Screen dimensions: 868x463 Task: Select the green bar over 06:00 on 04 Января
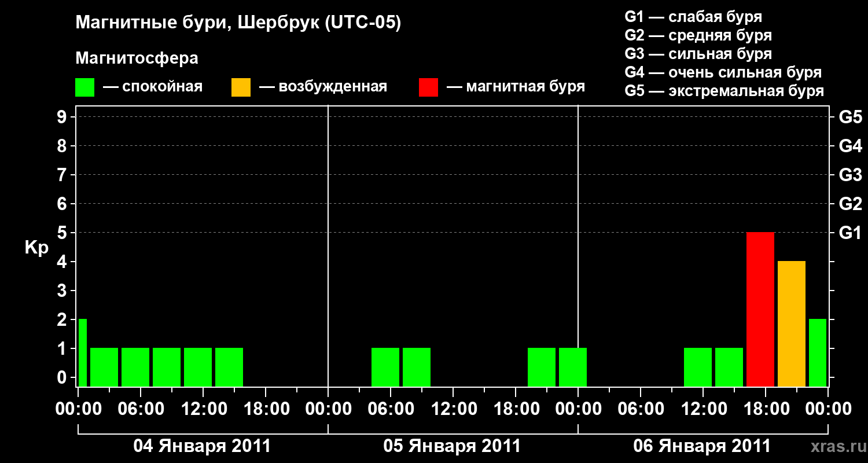pos(135,367)
